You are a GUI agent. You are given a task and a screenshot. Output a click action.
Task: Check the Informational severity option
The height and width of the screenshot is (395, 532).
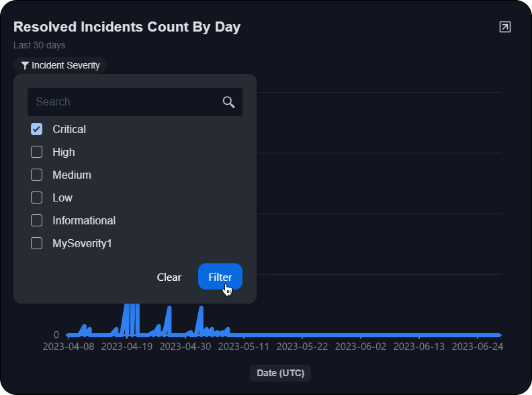click(37, 220)
